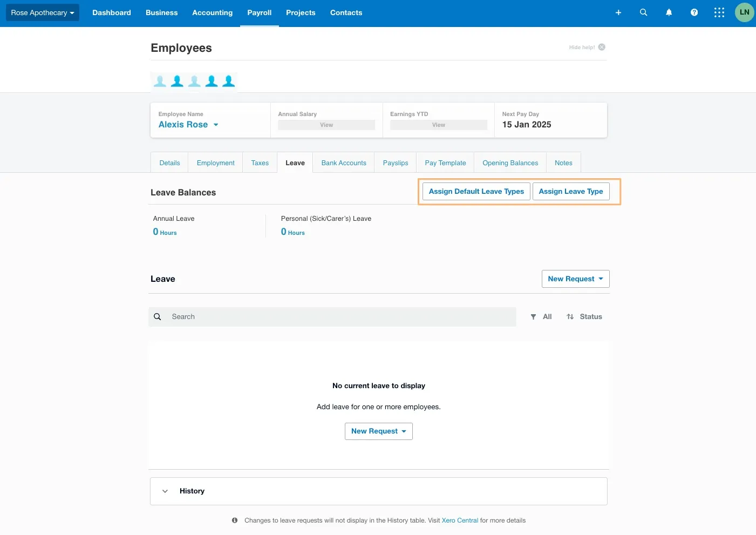This screenshot has width=756, height=535.
Task: Click the plus icon to create new
Action: tap(618, 12)
